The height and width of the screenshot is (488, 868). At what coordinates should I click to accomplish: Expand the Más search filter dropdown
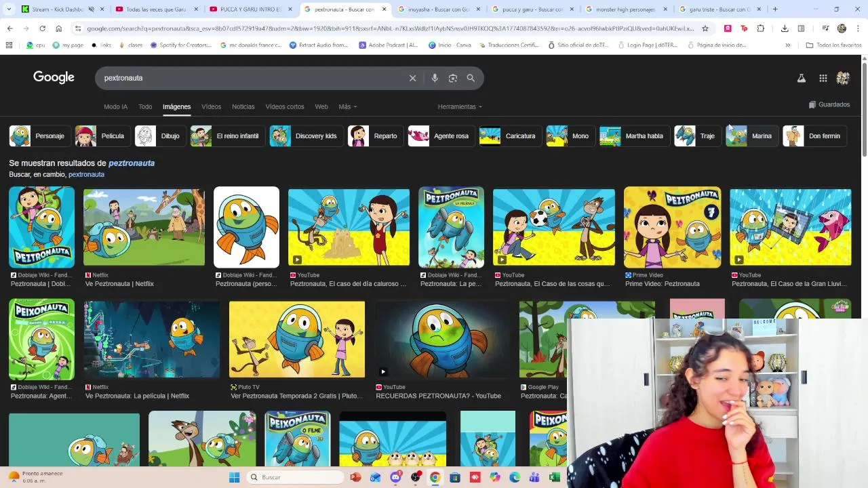pos(347,106)
